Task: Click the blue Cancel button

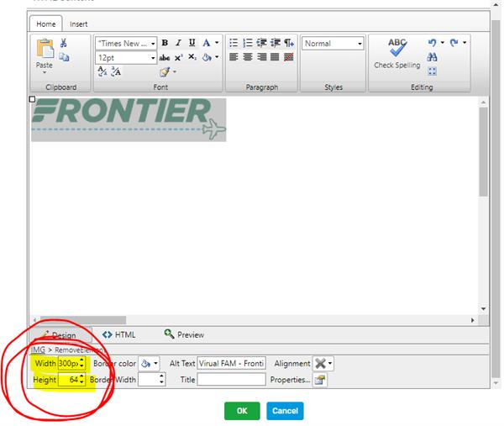Action: (285, 411)
